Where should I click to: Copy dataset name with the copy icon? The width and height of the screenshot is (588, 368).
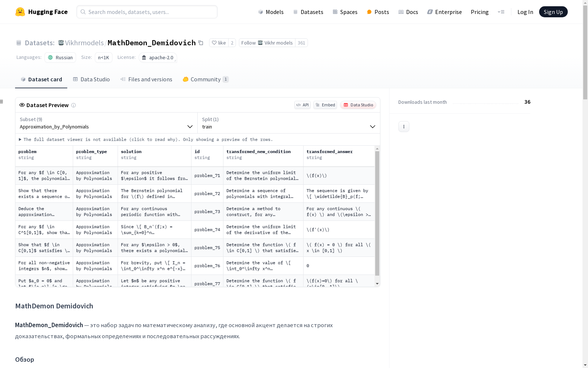201,43
